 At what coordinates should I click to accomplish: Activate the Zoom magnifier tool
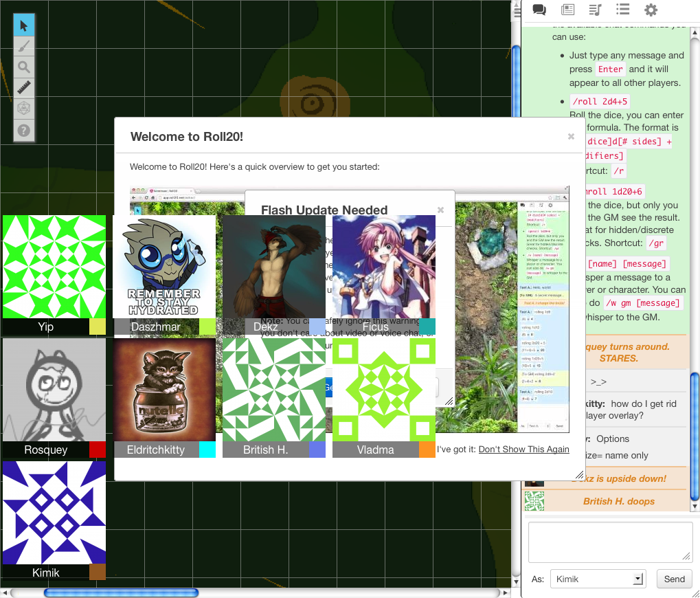24,67
